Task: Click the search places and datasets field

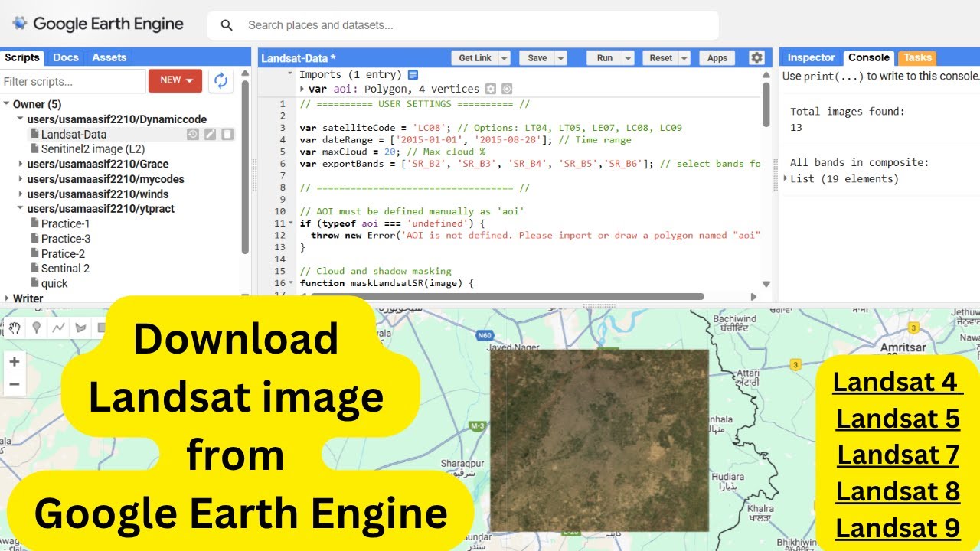Action: [x=462, y=25]
